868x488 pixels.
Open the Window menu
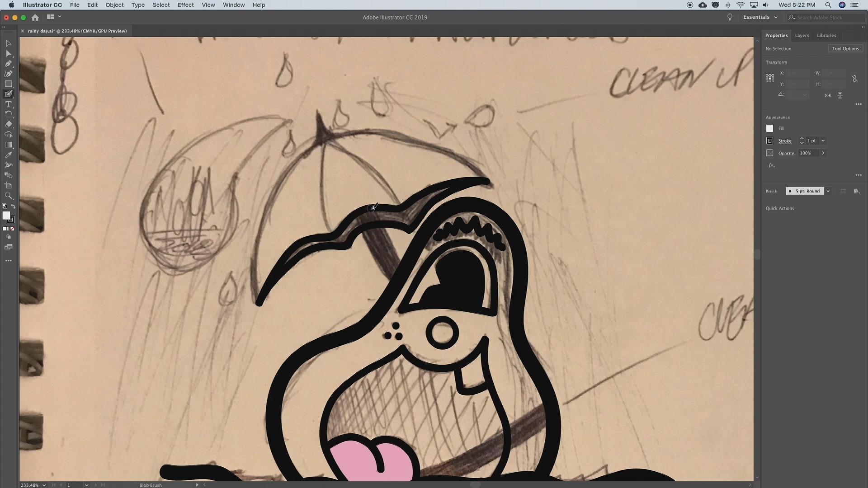click(x=234, y=5)
